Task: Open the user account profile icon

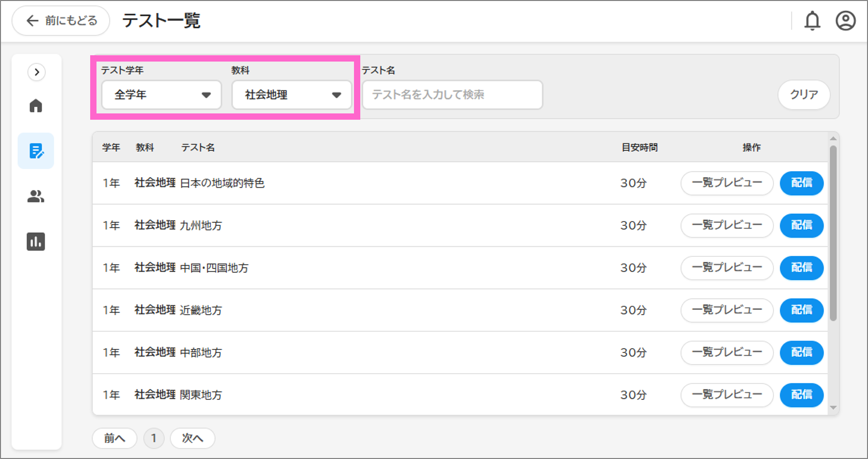Action: [845, 21]
